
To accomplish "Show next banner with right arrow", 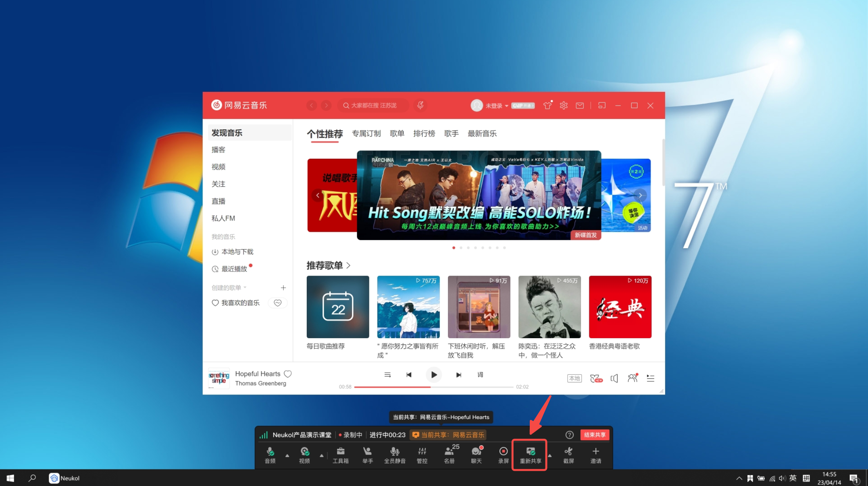I will (x=640, y=195).
